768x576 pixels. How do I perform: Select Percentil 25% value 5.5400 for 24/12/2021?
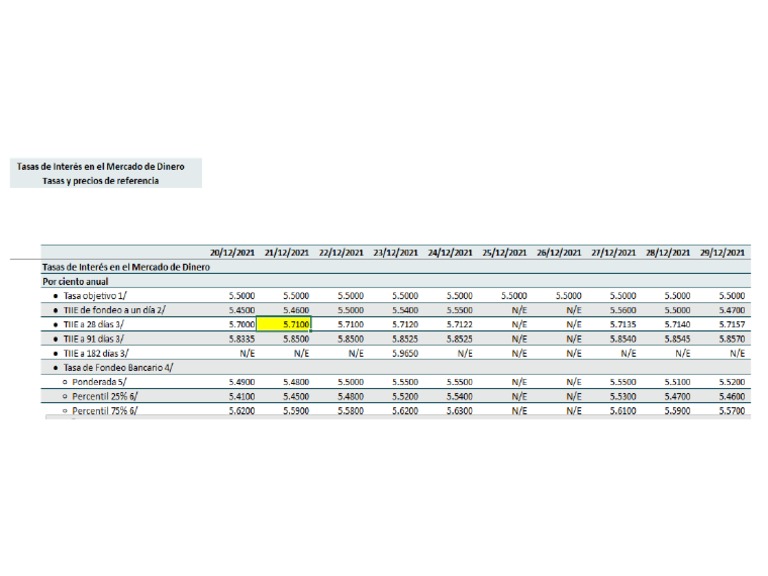point(459,396)
